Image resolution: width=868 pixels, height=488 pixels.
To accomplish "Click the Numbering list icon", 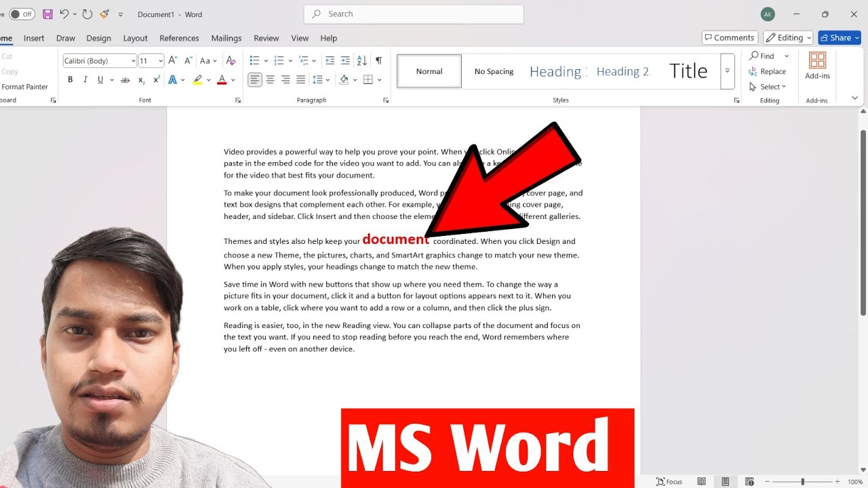I will coord(279,61).
